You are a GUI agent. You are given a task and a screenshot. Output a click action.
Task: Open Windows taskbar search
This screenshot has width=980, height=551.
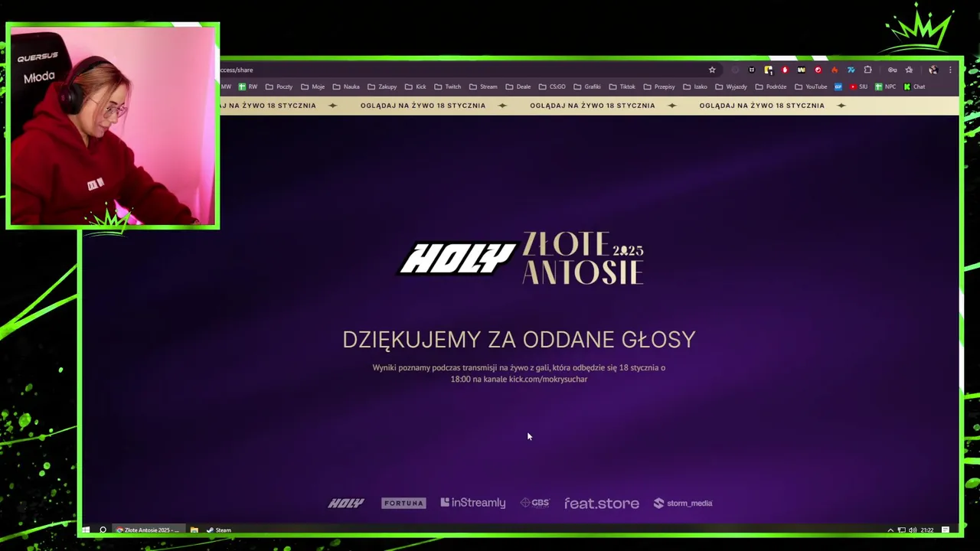click(103, 530)
